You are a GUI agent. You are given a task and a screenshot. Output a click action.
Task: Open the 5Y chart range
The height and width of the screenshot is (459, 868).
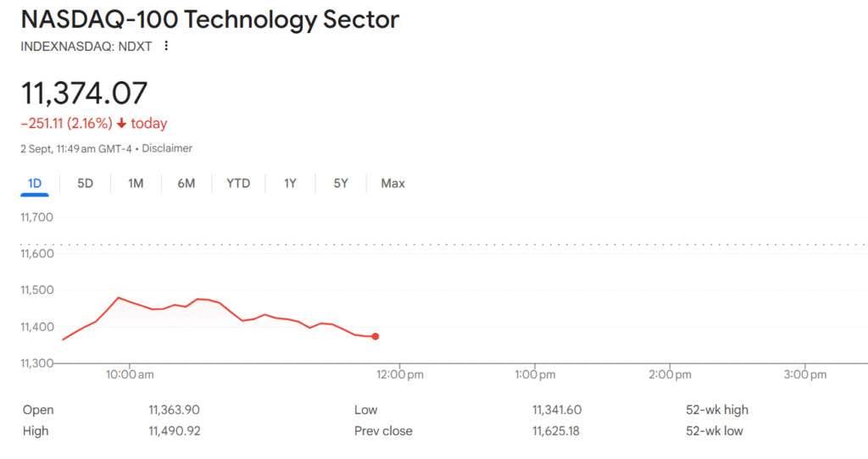coord(341,183)
